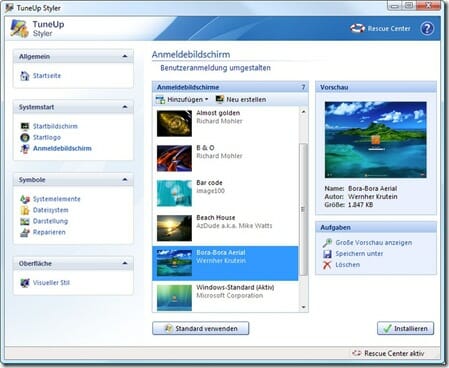The image size is (449, 368).
Task: Click the TuneUp Styler logo icon in header
Action: click(x=19, y=29)
